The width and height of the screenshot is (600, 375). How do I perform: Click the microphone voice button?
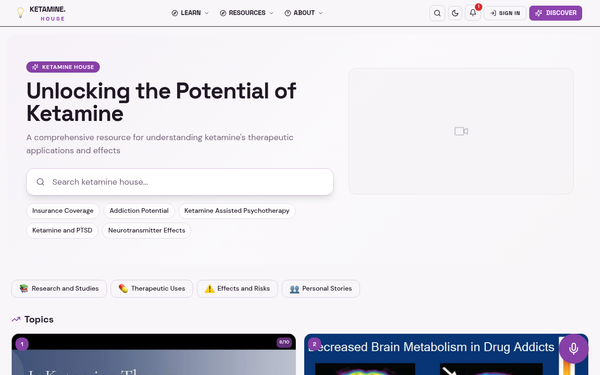click(x=573, y=349)
